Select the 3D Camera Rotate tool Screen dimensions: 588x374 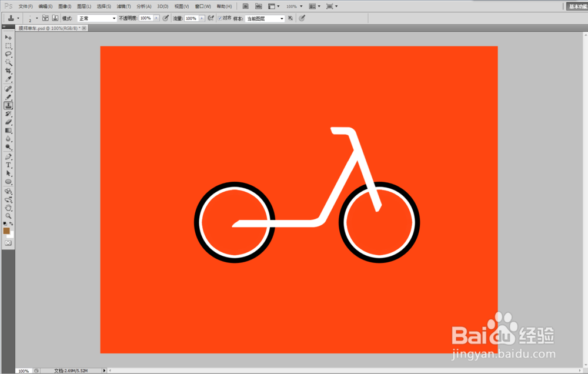point(8,199)
